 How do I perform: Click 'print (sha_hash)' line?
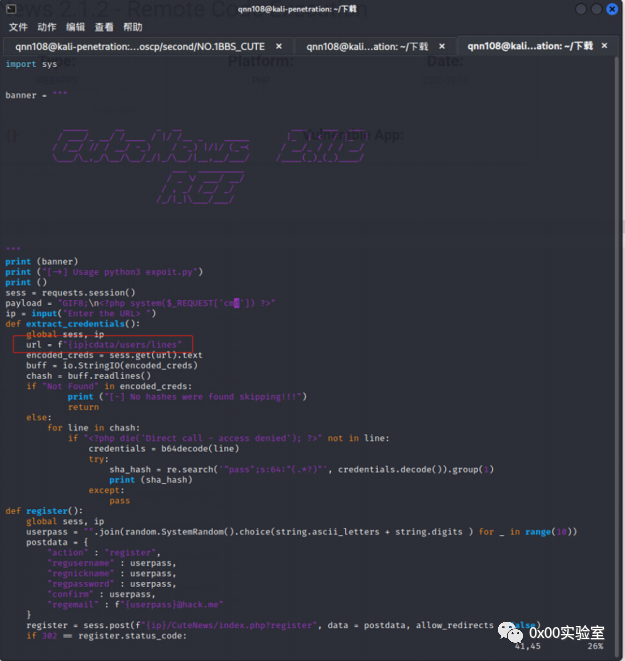click(151, 480)
